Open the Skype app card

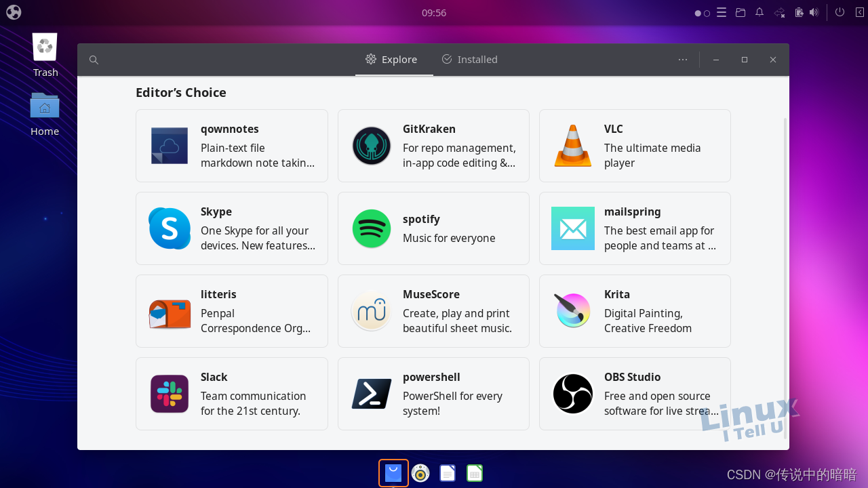point(232,228)
